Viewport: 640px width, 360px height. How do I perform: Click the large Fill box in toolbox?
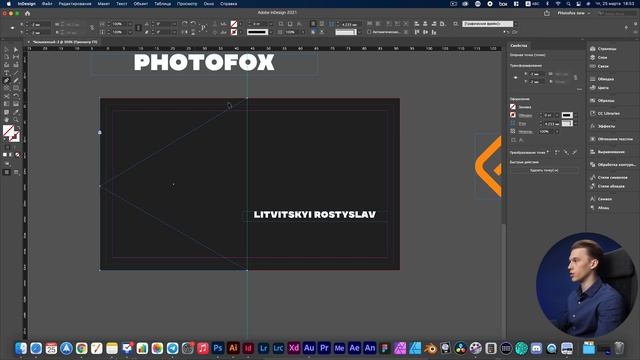point(8,131)
